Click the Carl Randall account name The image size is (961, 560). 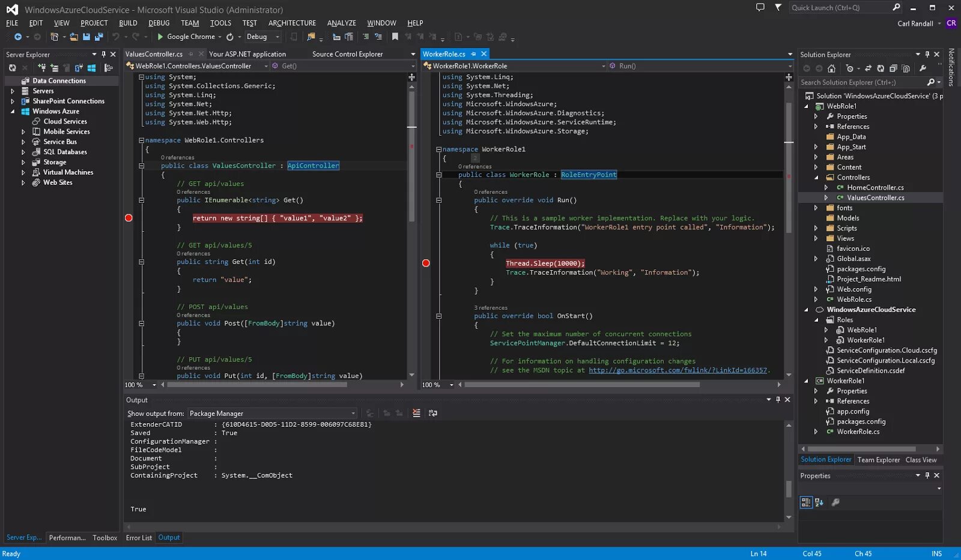915,23
